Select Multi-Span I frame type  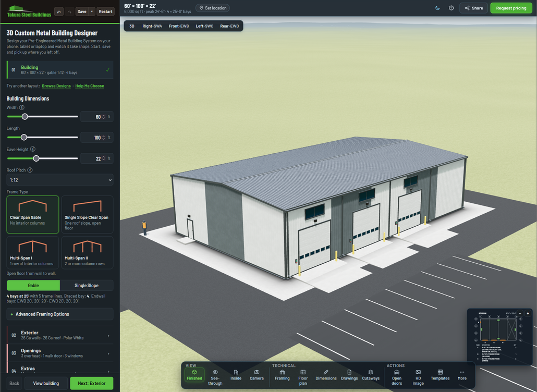coord(32,252)
